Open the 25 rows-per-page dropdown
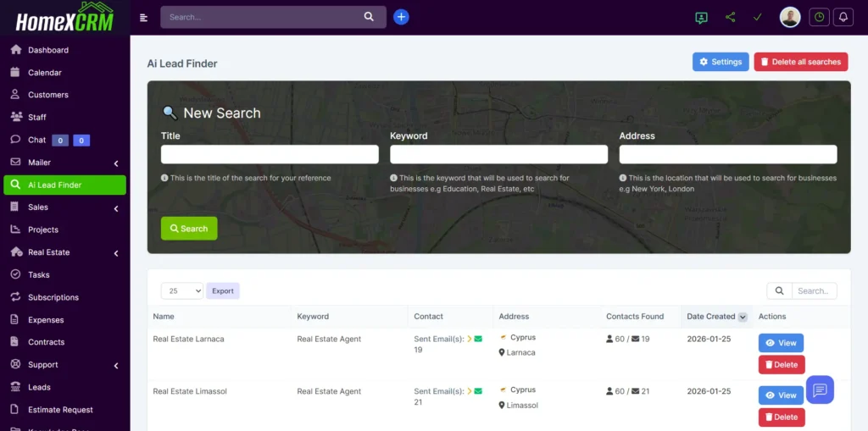This screenshot has width=868, height=431. (181, 290)
